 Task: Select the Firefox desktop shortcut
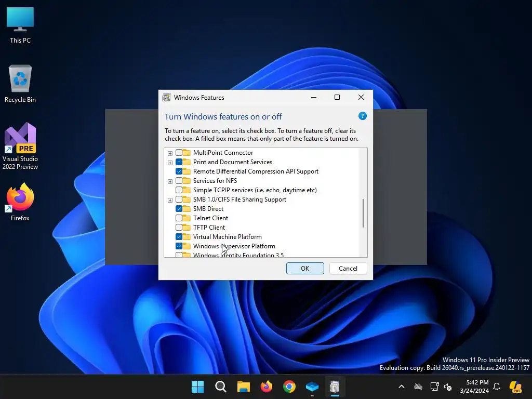tap(20, 202)
